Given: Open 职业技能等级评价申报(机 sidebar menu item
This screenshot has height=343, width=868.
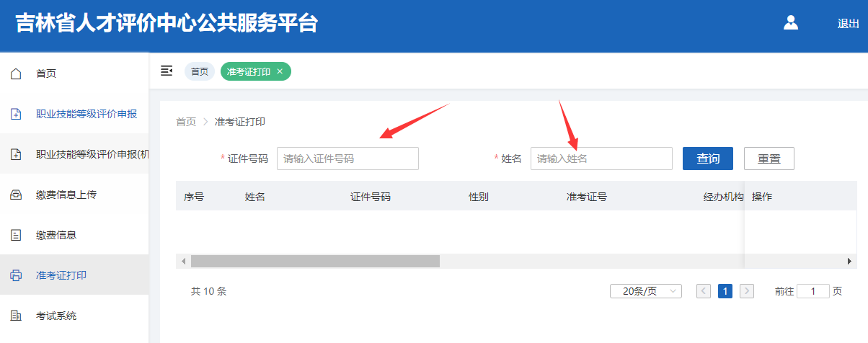Looking at the screenshot, I should pos(92,154).
